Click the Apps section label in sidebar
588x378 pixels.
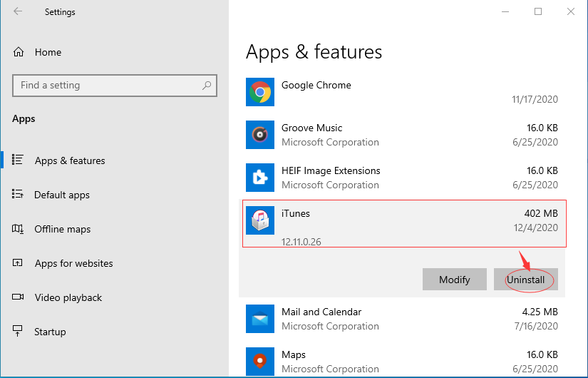pos(24,118)
